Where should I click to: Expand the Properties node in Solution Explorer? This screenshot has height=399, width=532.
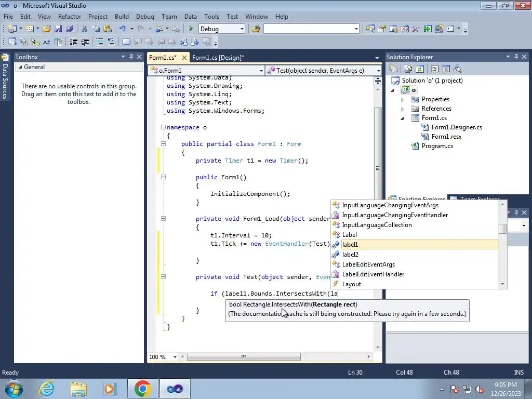[x=403, y=100]
